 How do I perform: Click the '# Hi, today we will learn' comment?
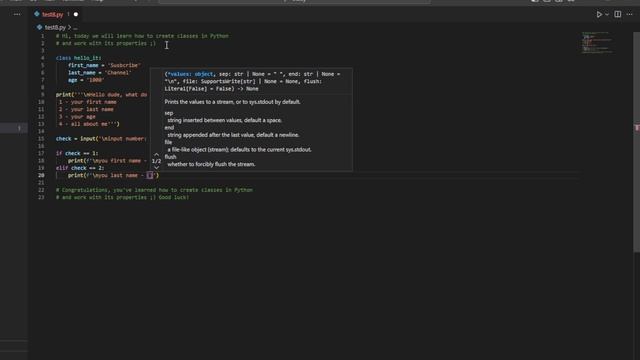pos(142,36)
